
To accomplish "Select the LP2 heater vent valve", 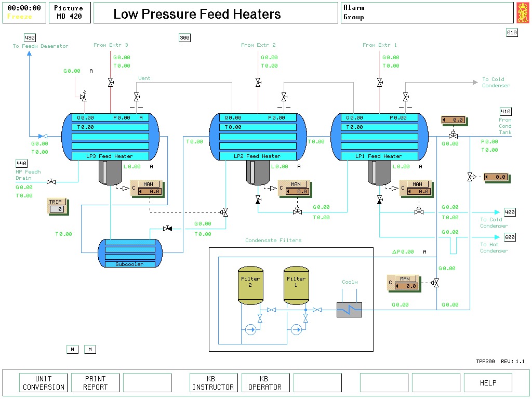I will (284, 97).
